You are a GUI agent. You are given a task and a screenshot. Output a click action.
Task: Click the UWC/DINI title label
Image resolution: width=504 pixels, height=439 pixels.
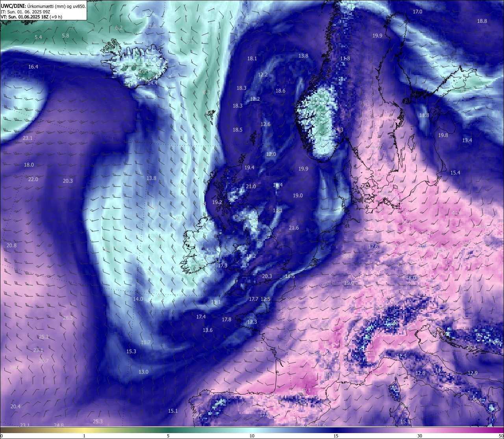[x=14, y=6]
